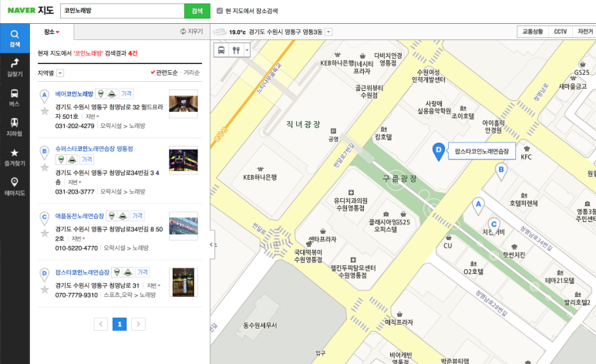596x364 pixels.
Task: Open the 지하철 subway sidebar icon
Action: tap(15, 127)
